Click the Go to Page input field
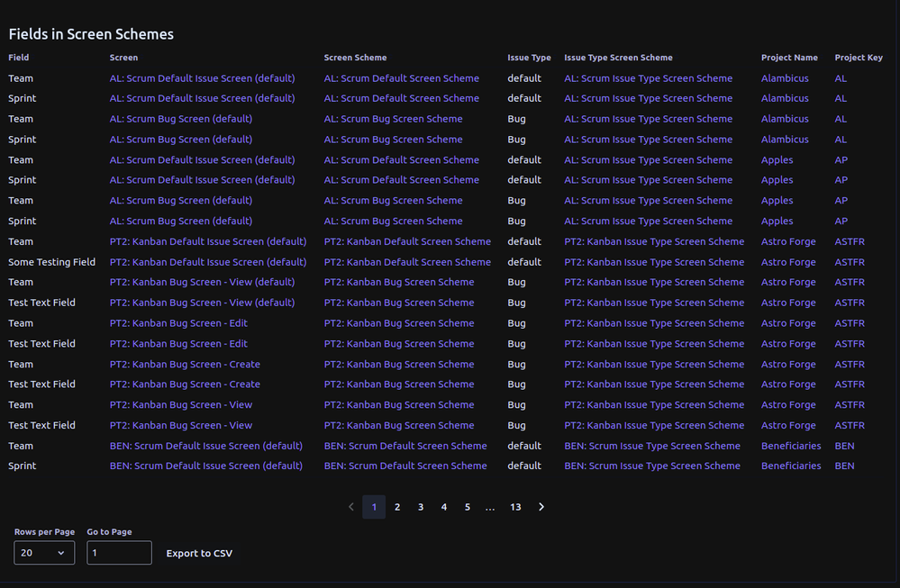The width and height of the screenshot is (900, 588). (119, 552)
